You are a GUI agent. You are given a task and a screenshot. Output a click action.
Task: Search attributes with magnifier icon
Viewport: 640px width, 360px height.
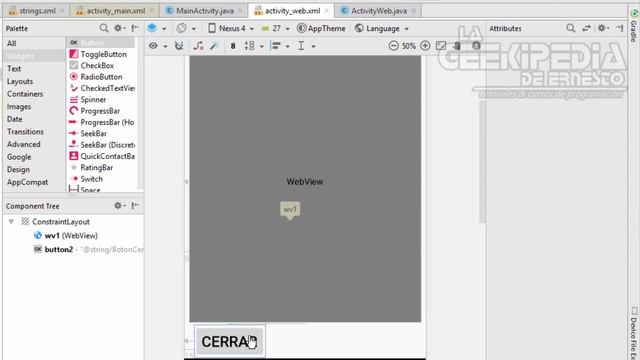coord(571,28)
